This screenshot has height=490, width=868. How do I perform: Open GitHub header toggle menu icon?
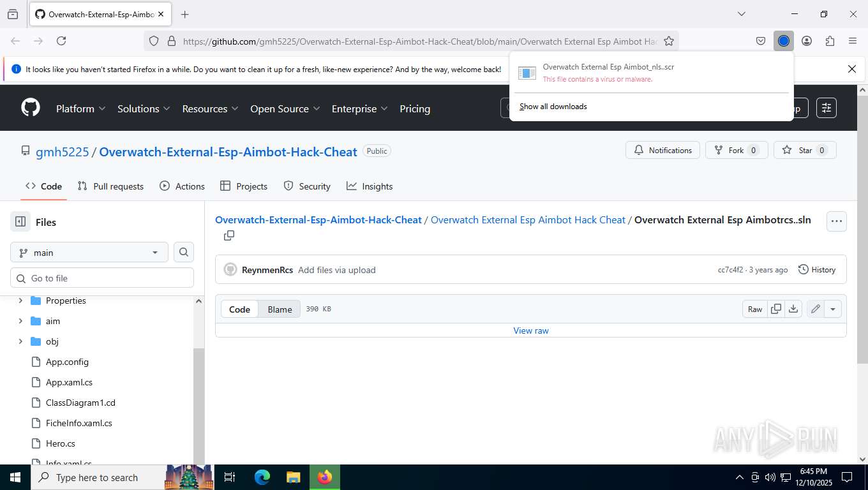(827, 108)
